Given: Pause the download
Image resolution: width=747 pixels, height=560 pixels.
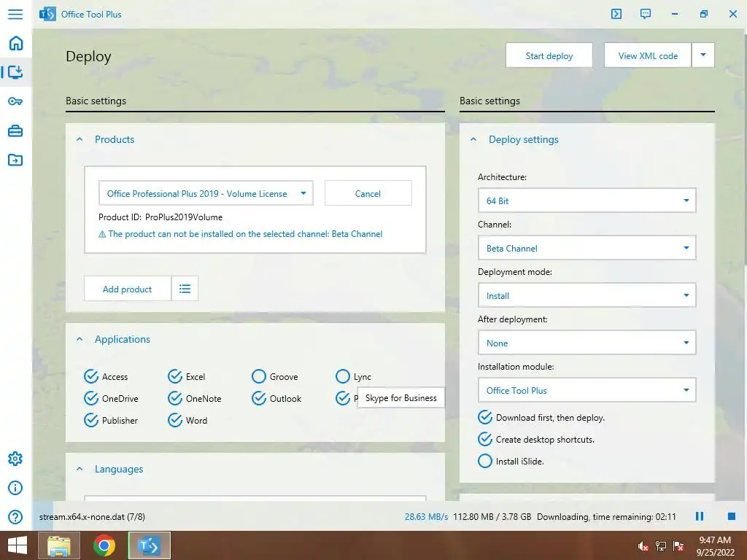Looking at the screenshot, I should [x=700, y=517].
